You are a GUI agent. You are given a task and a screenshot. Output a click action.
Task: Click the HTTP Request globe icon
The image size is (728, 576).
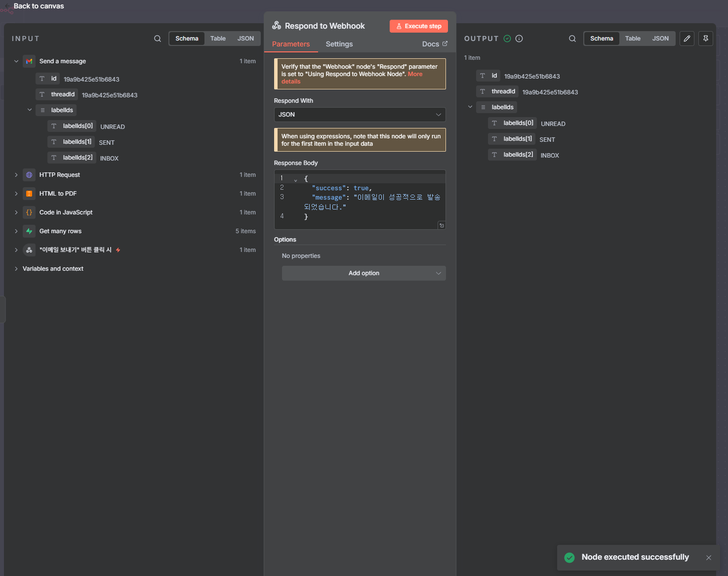pos(29,175)
